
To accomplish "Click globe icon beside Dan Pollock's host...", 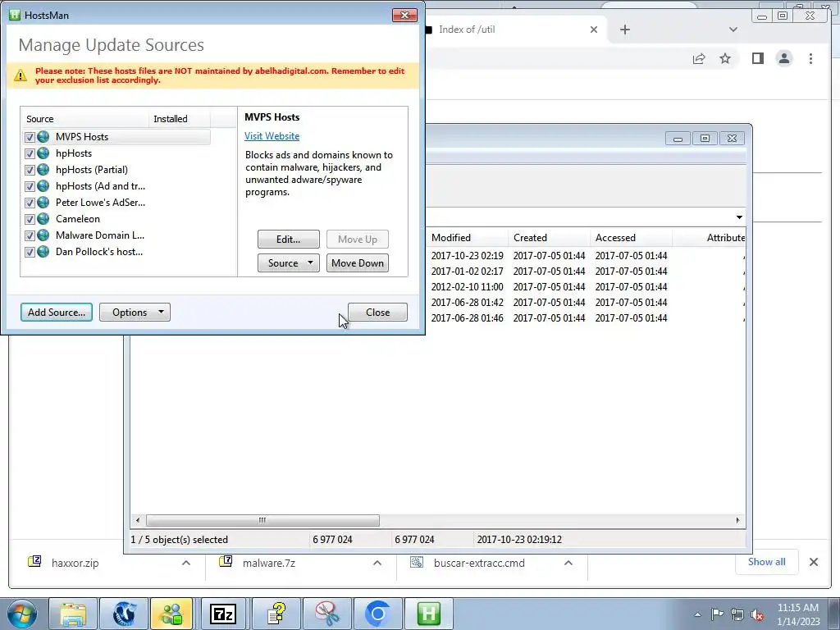I will click(x=43, y=252).
